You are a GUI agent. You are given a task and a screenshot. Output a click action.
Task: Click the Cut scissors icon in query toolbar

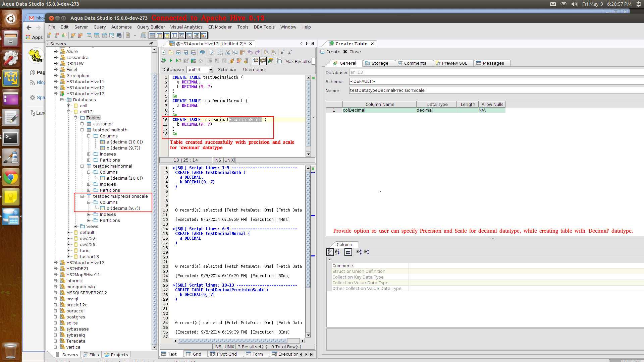pyautogui.click(x=227, y=52)
